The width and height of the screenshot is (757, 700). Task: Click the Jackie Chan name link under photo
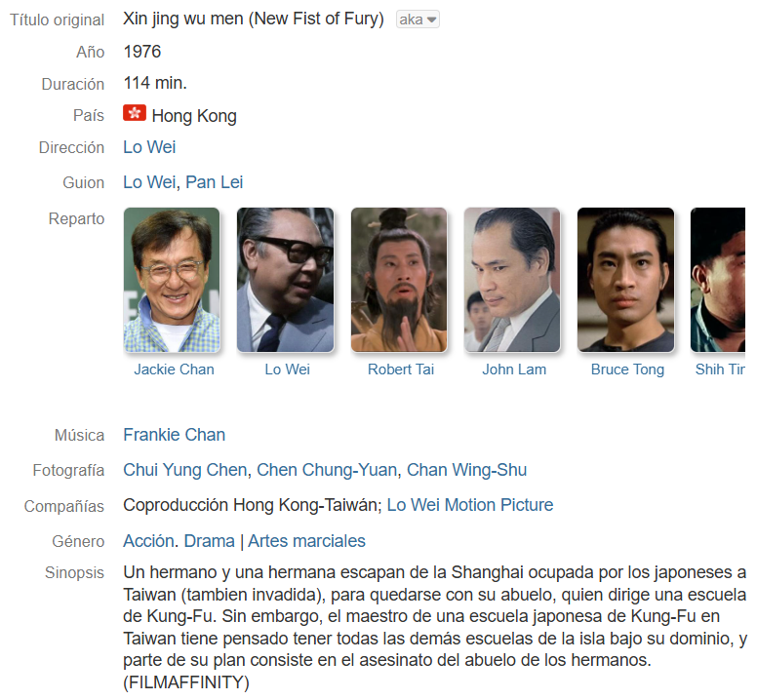pos(174,369)
